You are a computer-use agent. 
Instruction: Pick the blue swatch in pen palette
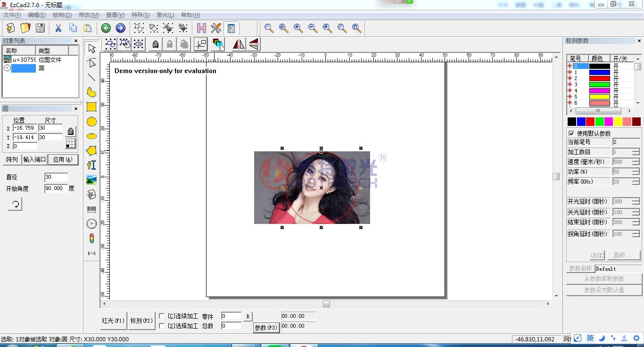coord(581,122)
